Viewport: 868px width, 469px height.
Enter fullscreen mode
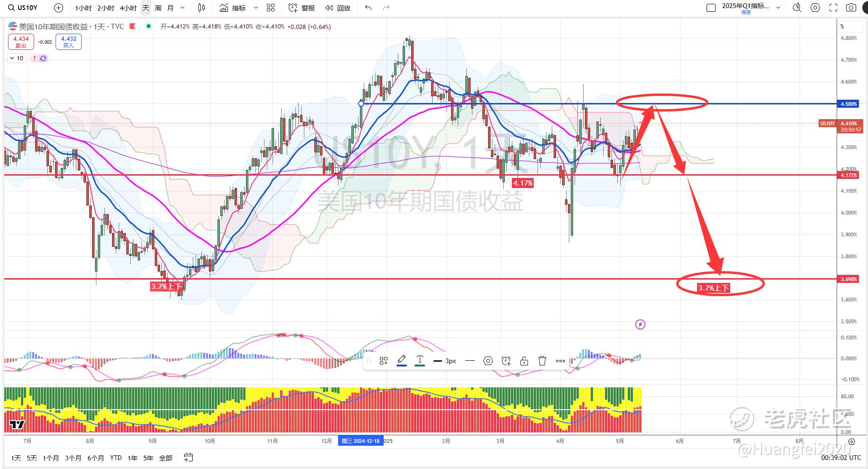[833, 8]
